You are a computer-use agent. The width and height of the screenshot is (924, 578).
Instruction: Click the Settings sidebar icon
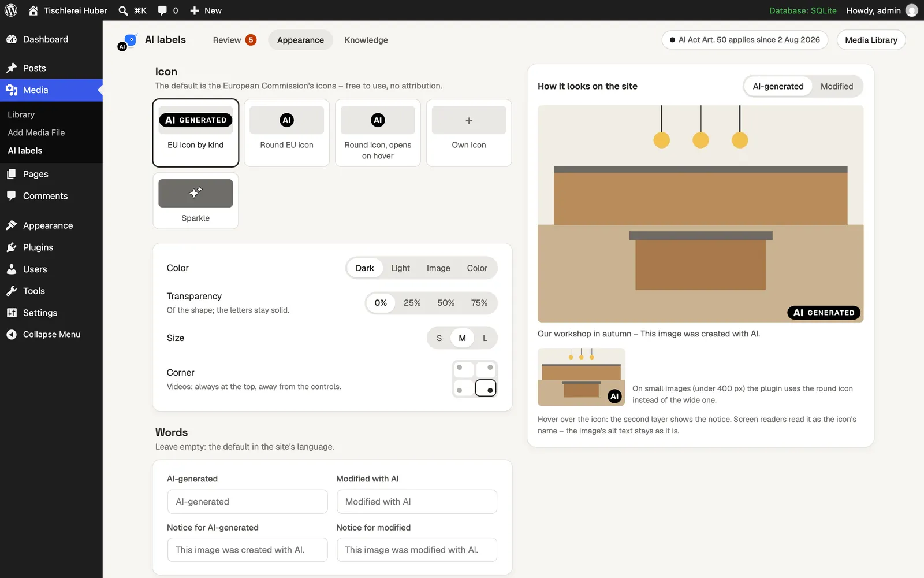pyautogui.click(x=12, y=313)
